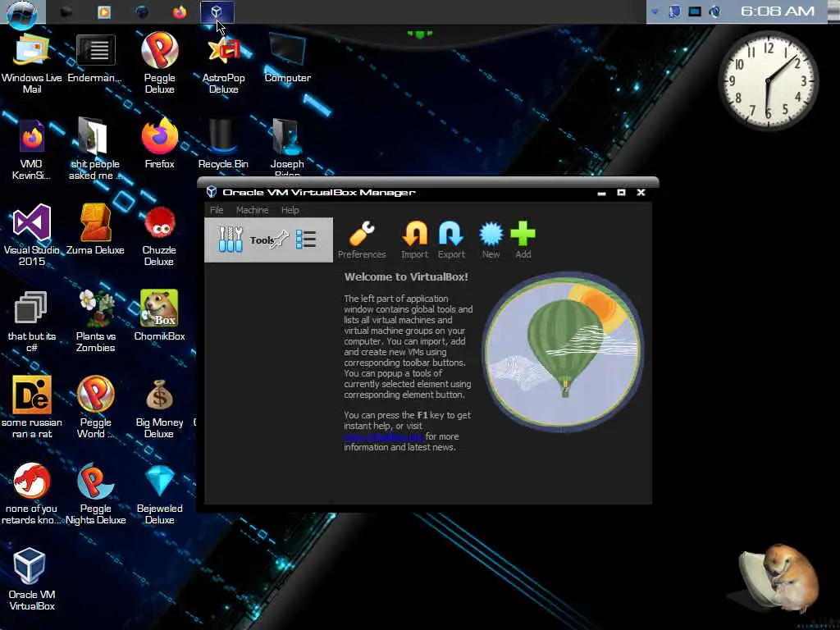Open the File menu in VirtualBox
Image resolution: width=840 pixels, height=630 pixels.
pyautogui.click(x=217, y=210)
